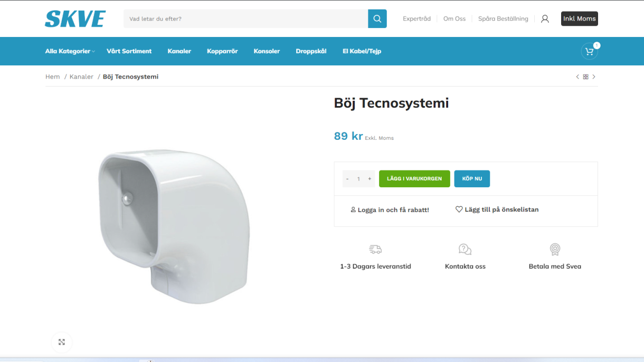Click the search magnifier button
Image resolution: width=644 pixels, height=362 pixels.
tap(377, 18)
